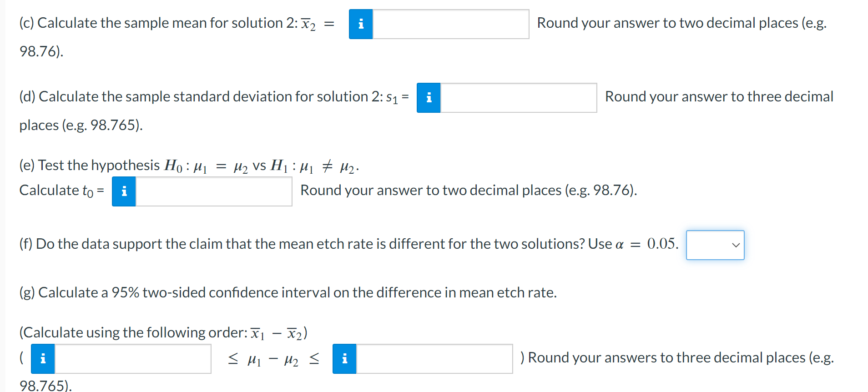Focus the sample mean x̄2 answer box
The width and height of the screenshot is (868, 392).
(x=450, y=24)
